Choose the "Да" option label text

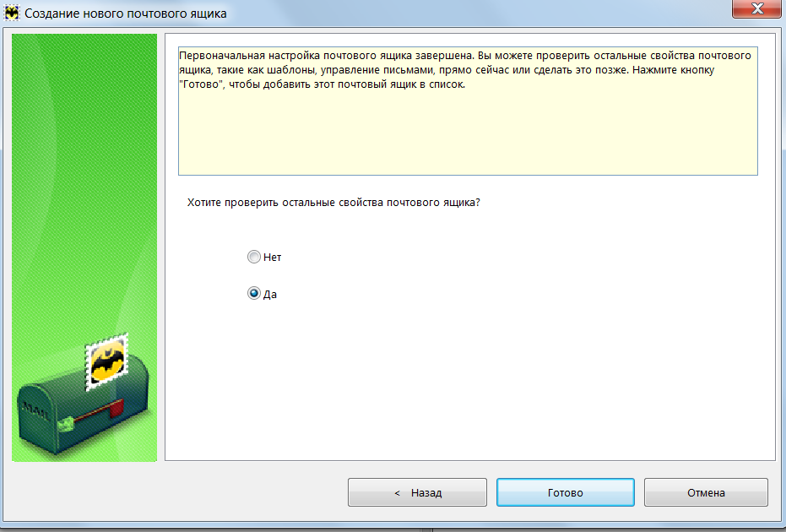[269, 295]
